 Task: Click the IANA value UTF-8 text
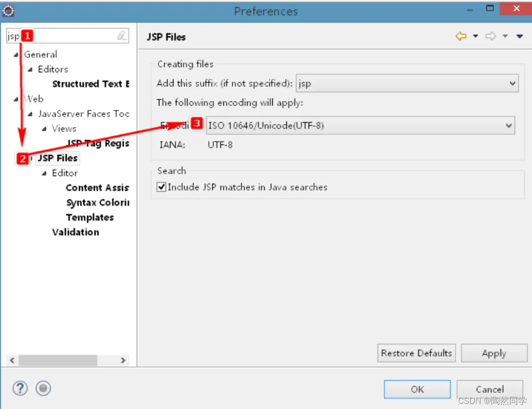(220, 145)
